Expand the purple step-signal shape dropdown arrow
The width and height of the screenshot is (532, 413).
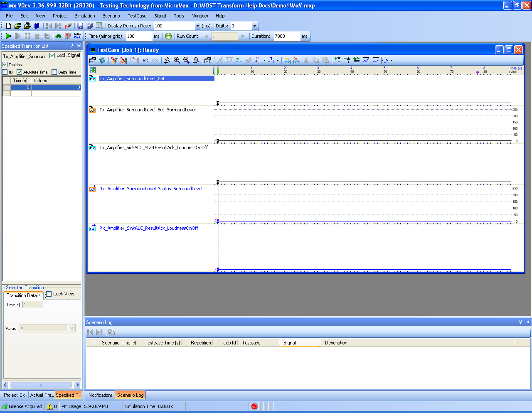[264, 60]
